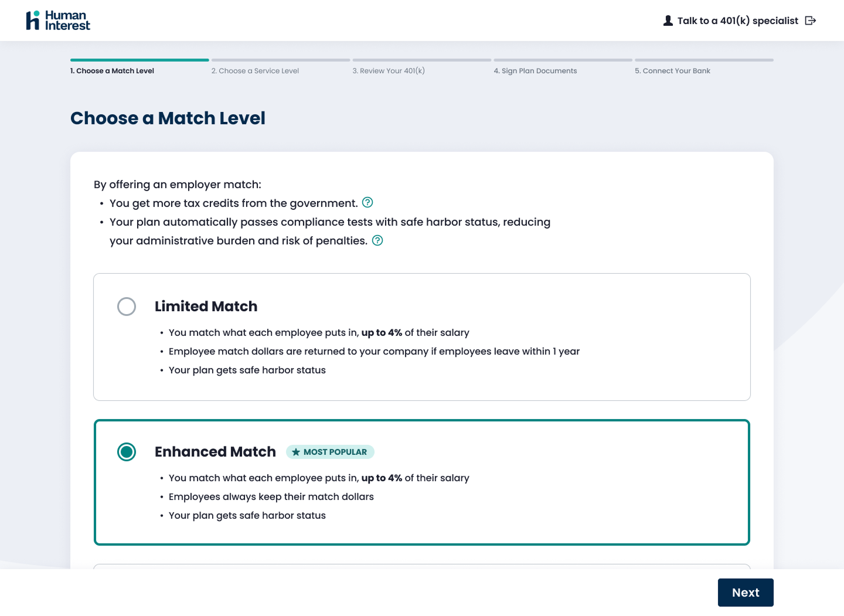Open the tax credits help question icon
844x616 pixels.
[x=367, y=202]
